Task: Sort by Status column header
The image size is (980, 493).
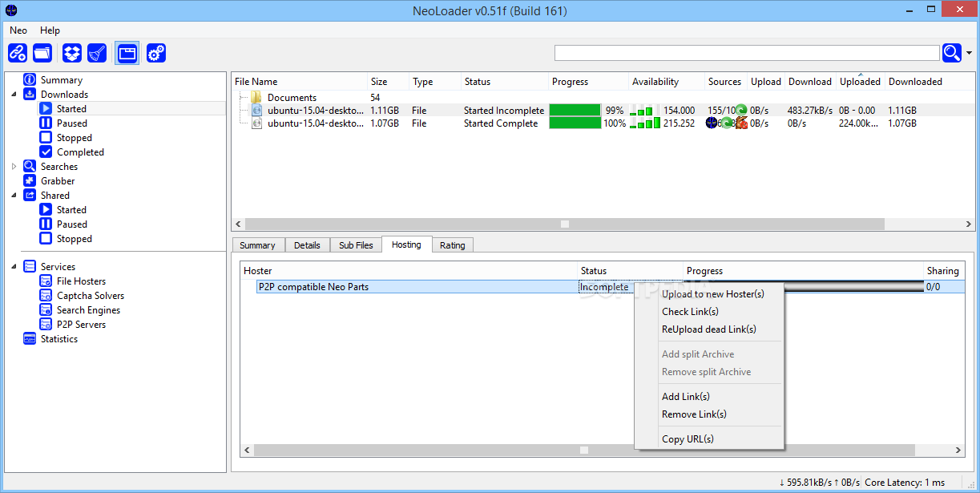Action: point(505,82)
